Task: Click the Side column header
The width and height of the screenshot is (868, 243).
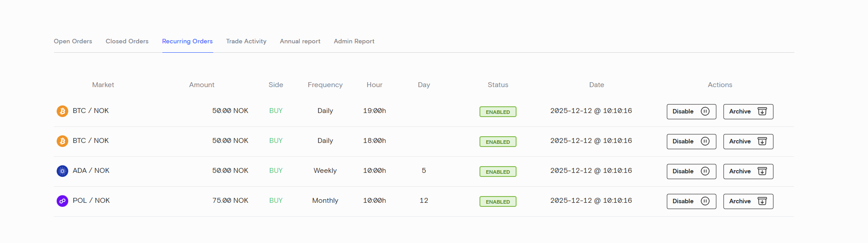Action: (276, 85)
